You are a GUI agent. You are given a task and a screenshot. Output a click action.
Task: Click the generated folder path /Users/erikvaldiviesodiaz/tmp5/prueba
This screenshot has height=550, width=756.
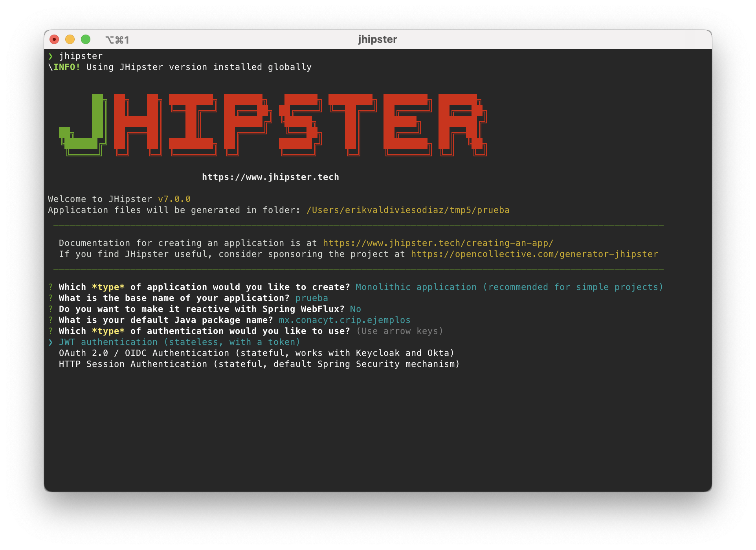pyautogui.click(x=408, y=210)
